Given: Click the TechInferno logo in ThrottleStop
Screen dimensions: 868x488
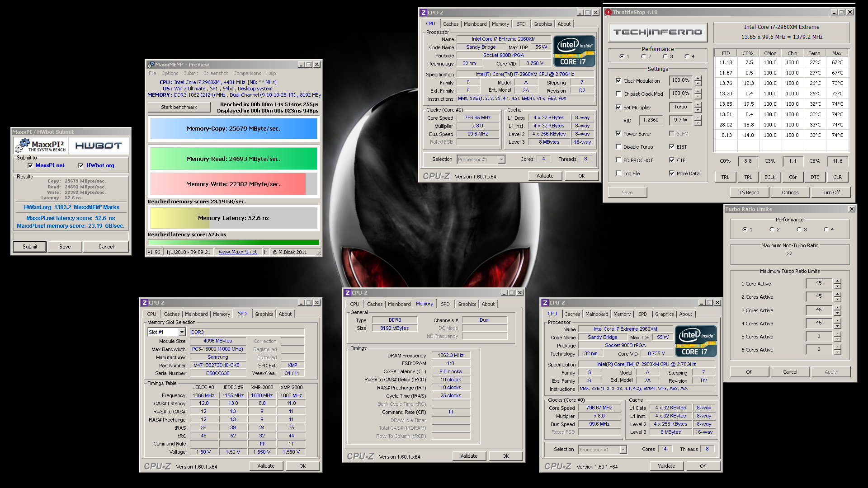Looking at the screenshot, I should [x=657, y=32].
